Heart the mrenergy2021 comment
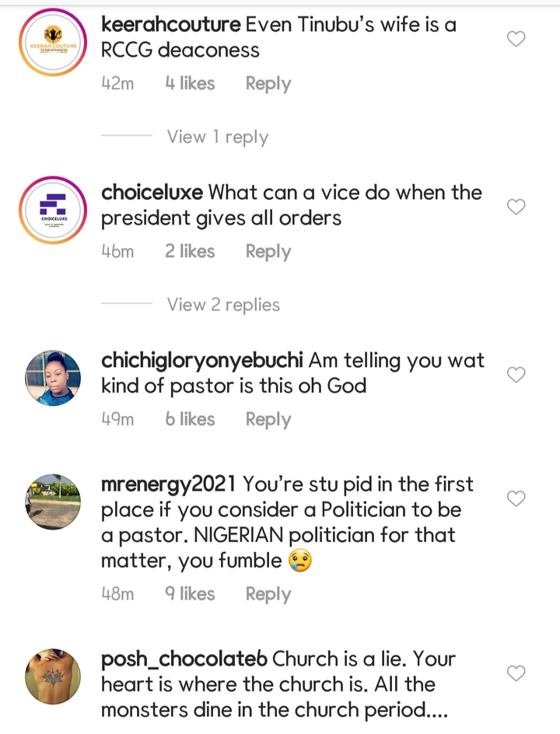This screenshot has width=560, height=734. [516, 498]
